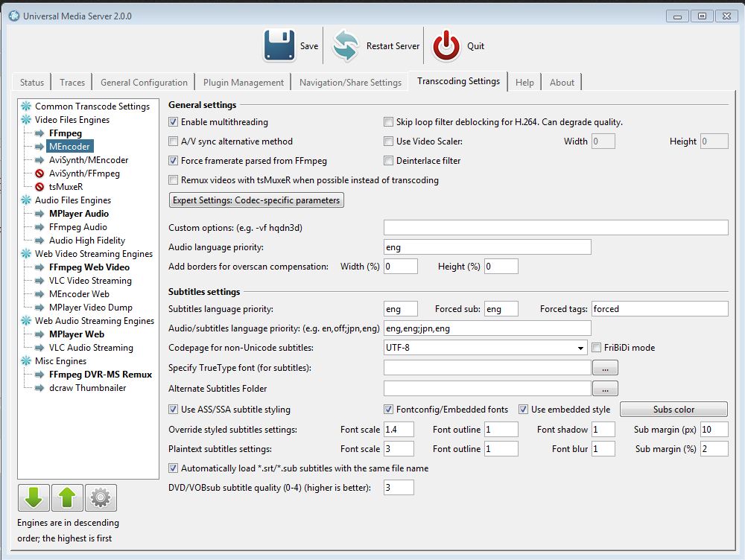Click the Forced tags input field

(659, 309)
